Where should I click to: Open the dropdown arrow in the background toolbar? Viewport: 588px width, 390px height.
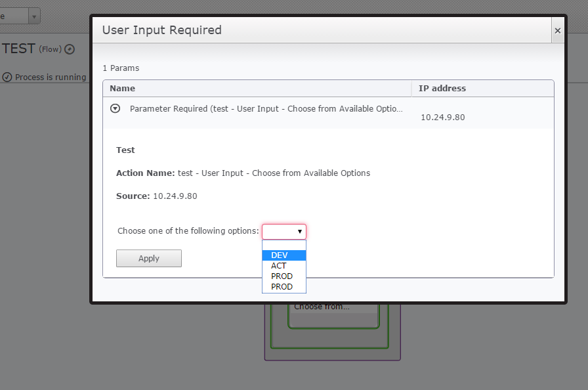(34, 16)
